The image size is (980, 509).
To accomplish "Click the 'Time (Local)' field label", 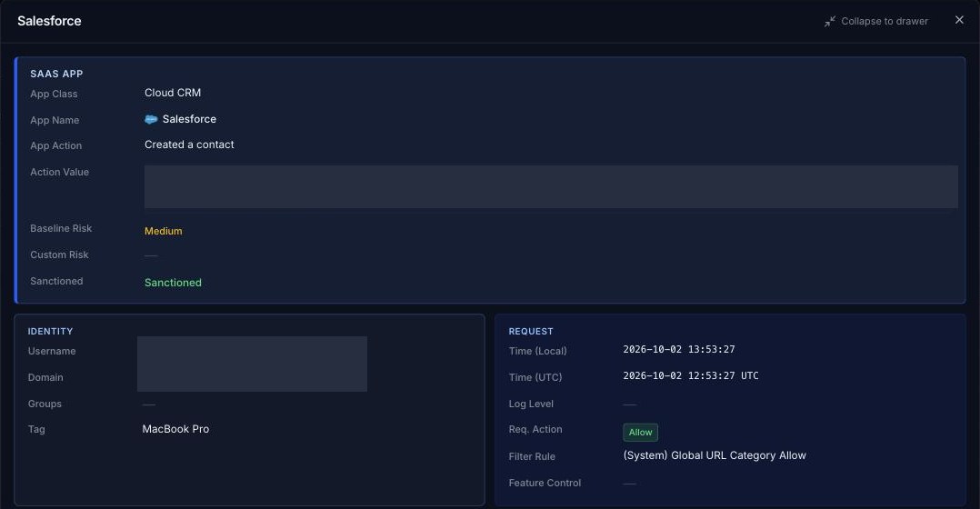I will pyautogui.click(x=537, y=351).
